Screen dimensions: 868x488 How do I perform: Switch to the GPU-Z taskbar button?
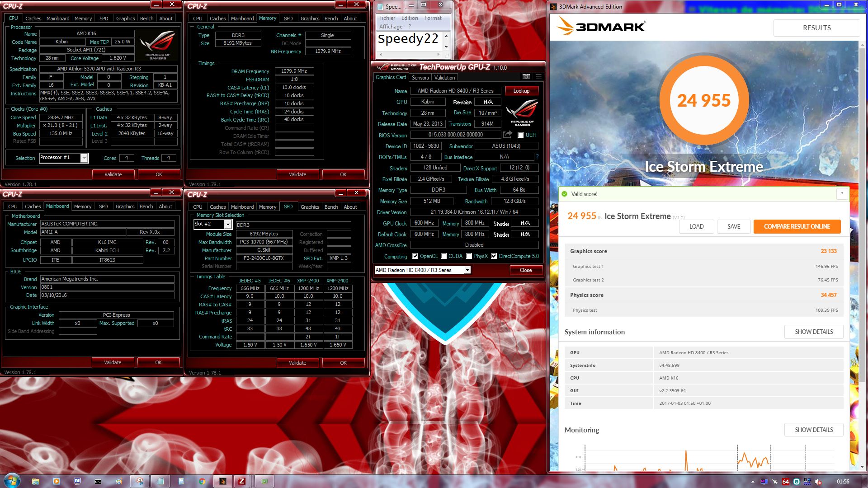(x=264, y=481)
